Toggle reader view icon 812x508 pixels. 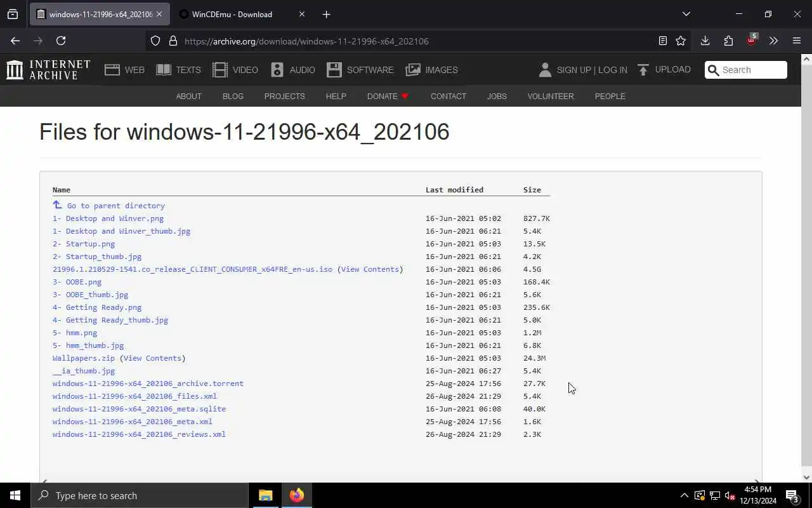pyautogui.click(x=662, y=41)
